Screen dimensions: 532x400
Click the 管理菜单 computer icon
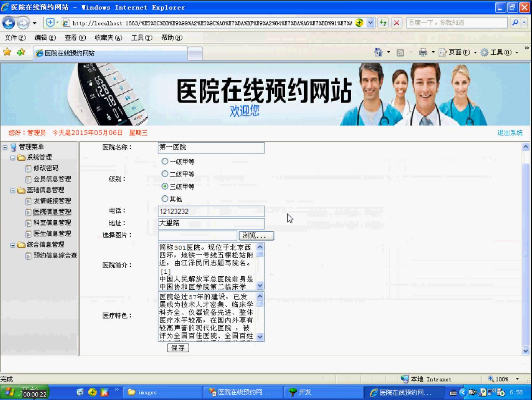(13, 147)
